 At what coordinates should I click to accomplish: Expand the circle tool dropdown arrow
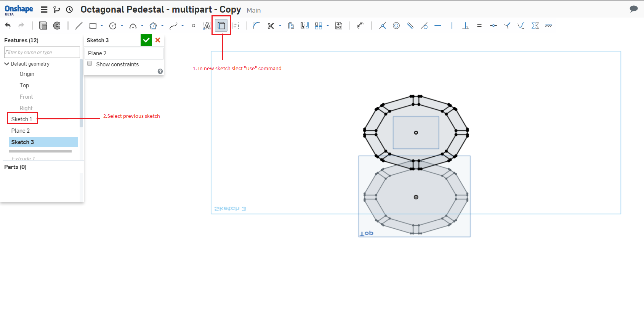(x=122, y=26)
